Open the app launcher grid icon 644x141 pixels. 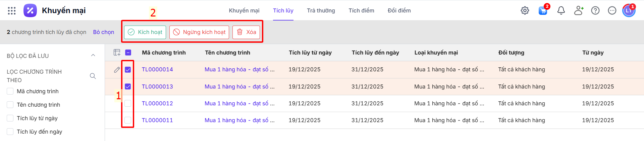pyautogui.click(x=12, y=11)
